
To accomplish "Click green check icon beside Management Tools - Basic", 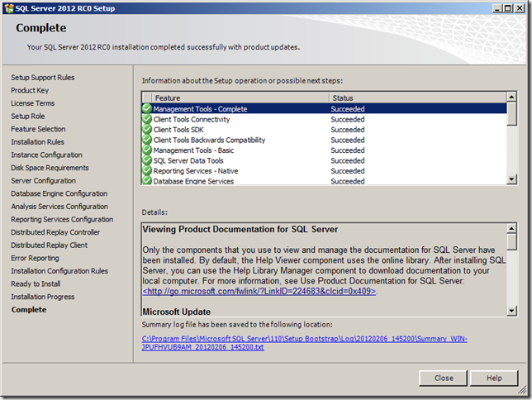I will [147, 150].
